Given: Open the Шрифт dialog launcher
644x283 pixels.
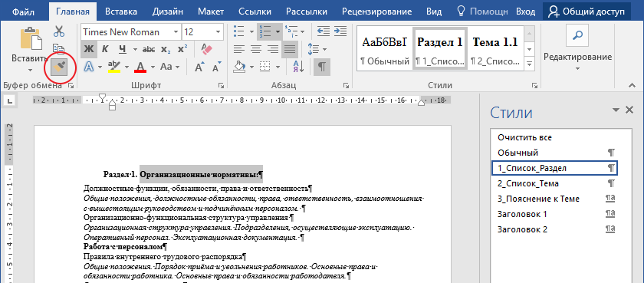Looking at the screenshot, I should (x=222, y=85).
